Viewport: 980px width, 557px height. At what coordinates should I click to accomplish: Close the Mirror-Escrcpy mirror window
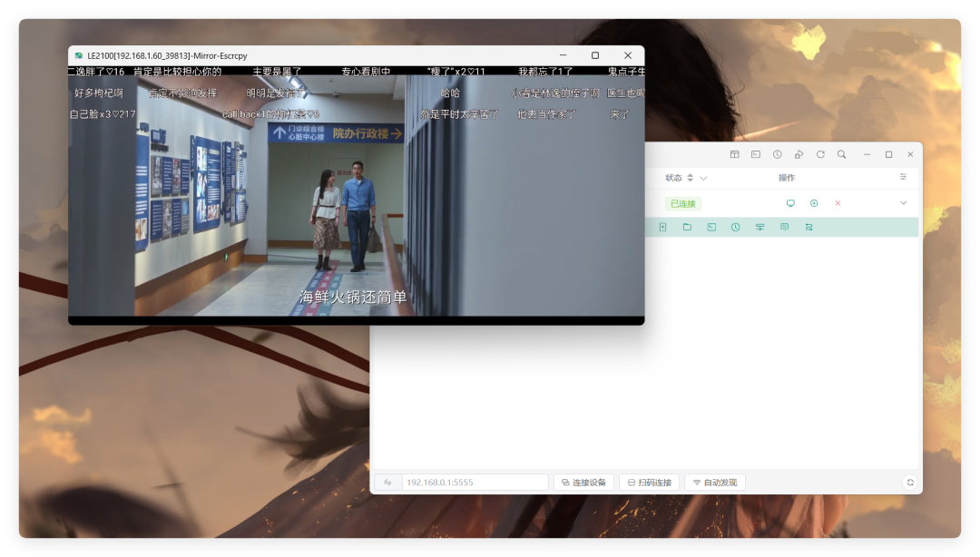click(628, 55)
